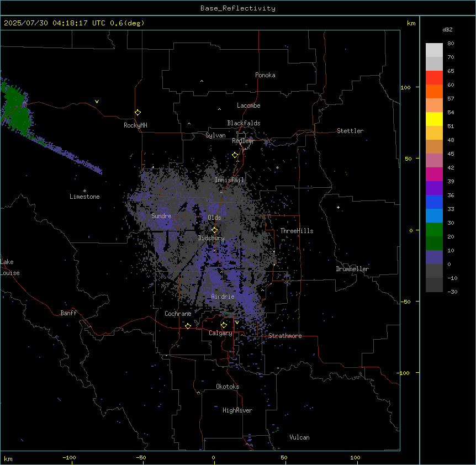Click the Airdrie city label
The width and height of the screenshot is (476, 465).
coord(223,297)
